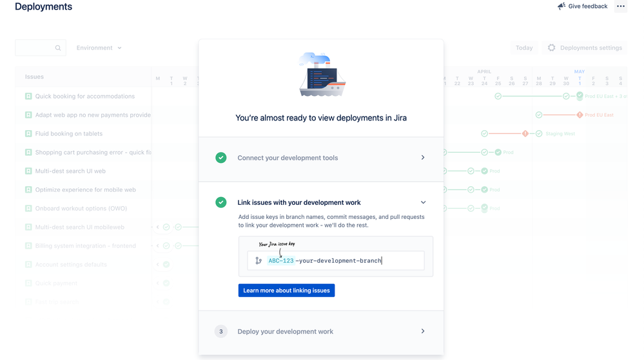Viewport: 644px width, 360px height.
Task: Click the APRIL month label in timeline
Action: click(484, 71)
